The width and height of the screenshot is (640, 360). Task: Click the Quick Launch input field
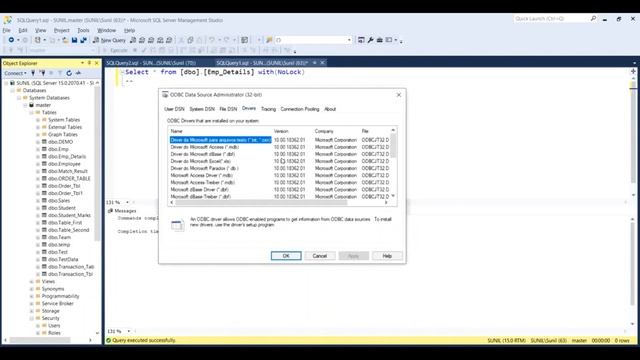tap(551, 19)
